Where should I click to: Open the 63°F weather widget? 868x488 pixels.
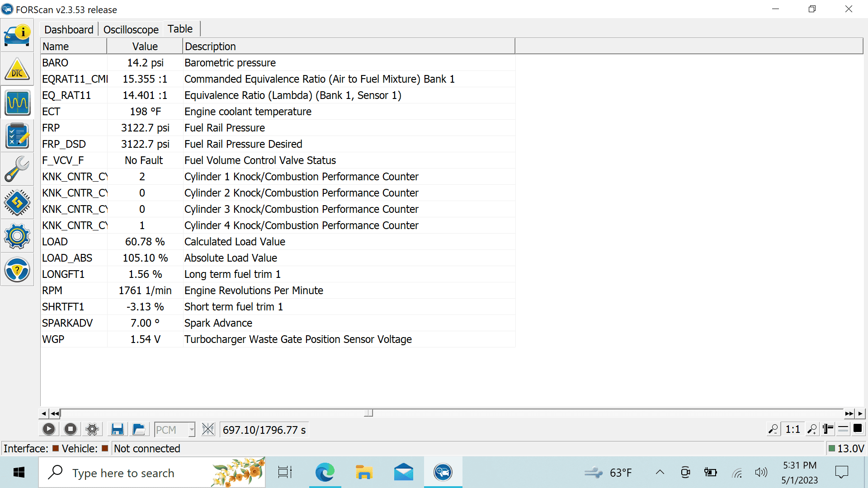[x=608, y=473]
